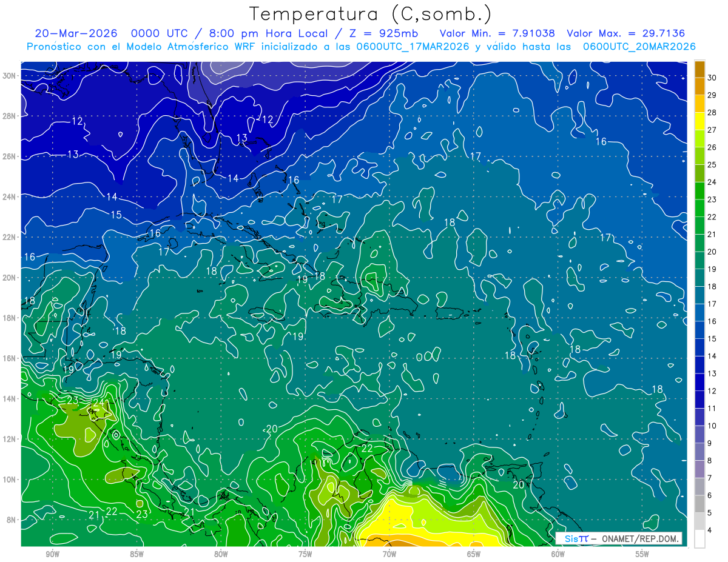Click the colorbar scale label 4
Image resolution: width=728 pixels, height=562 pixels.
[x=710, y=530]
